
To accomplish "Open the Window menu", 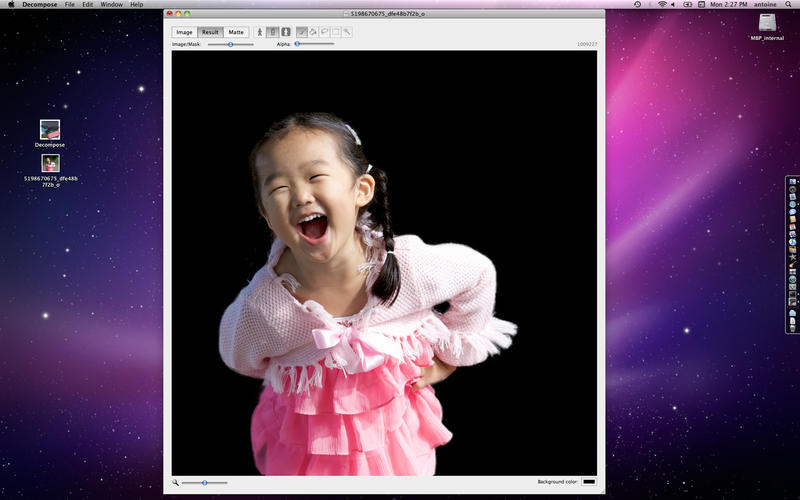I will pyautogui.click(x=112, y=5).
